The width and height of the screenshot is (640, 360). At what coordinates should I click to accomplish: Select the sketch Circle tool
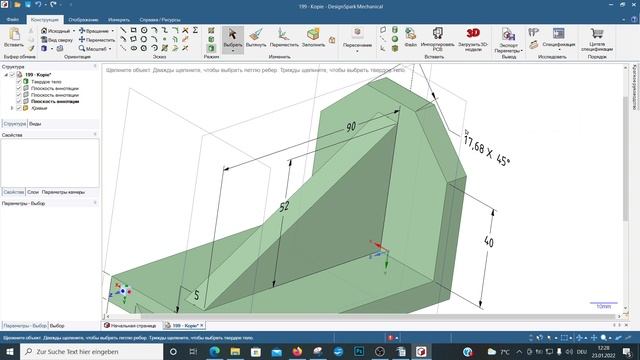[144, 30]
